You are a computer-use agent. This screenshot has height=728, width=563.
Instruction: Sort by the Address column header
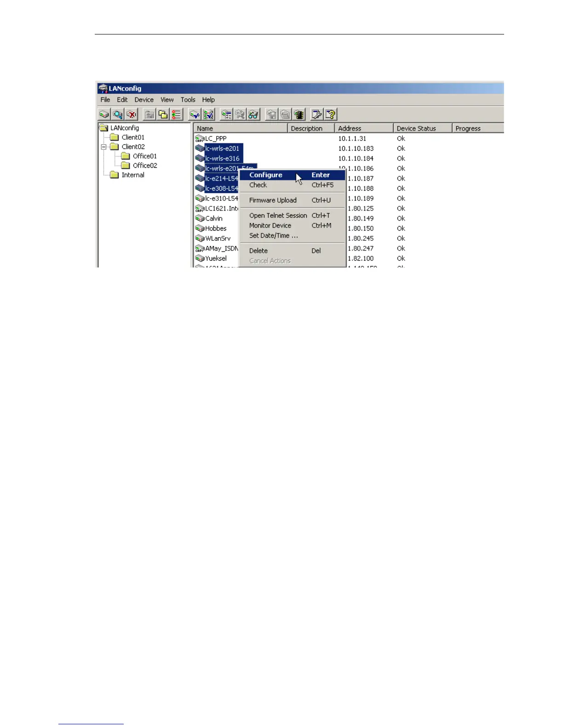[364, 129]
